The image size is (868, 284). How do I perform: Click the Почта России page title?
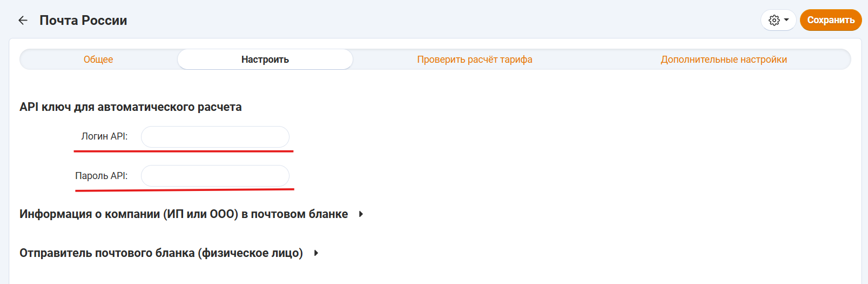coord(83,21)
